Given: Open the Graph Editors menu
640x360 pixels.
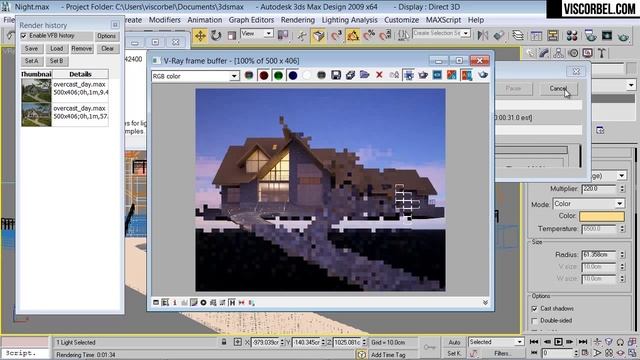Looking at the screenshot, I should [251, 20].
